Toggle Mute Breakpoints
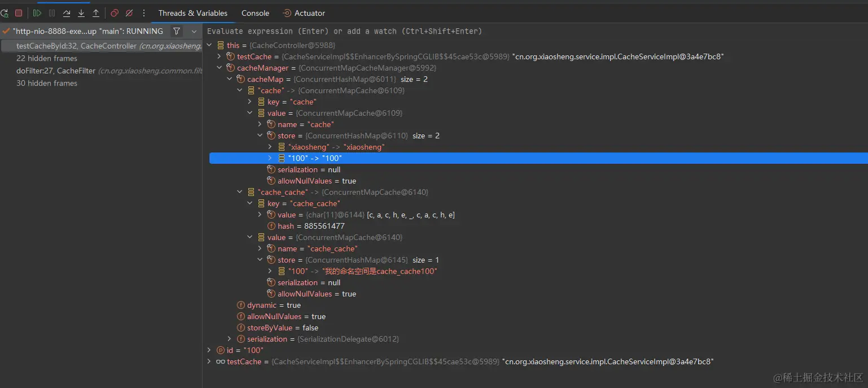Image resolution: width=868 pixels, height=388 pixels. coord(129,13)
